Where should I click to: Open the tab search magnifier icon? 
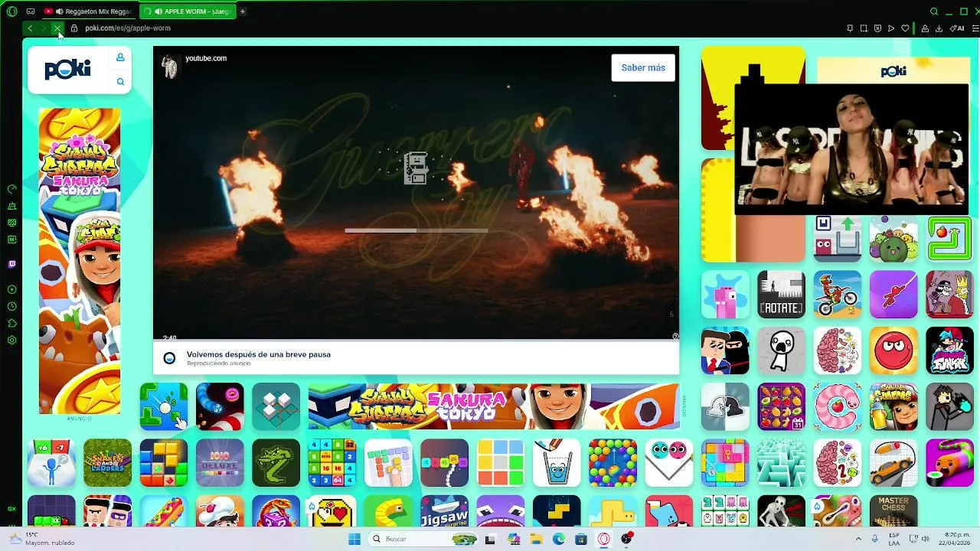[x=934, y=11]
